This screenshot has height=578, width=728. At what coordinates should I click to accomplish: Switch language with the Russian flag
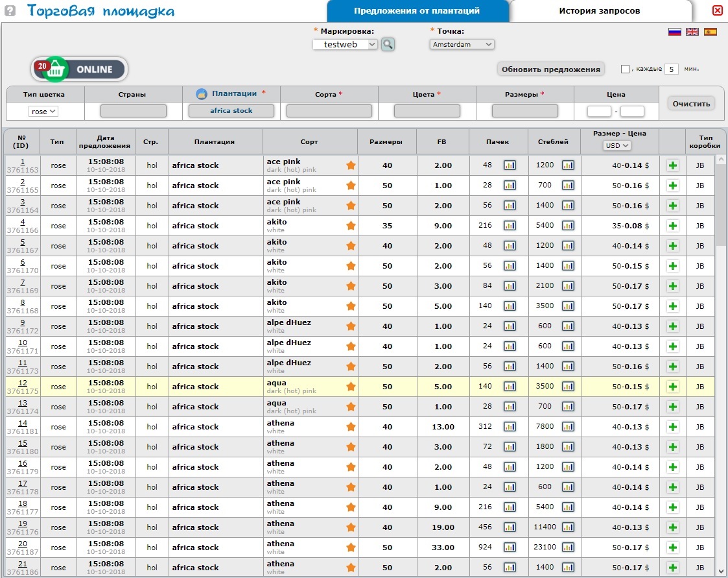tap(674, 32)
